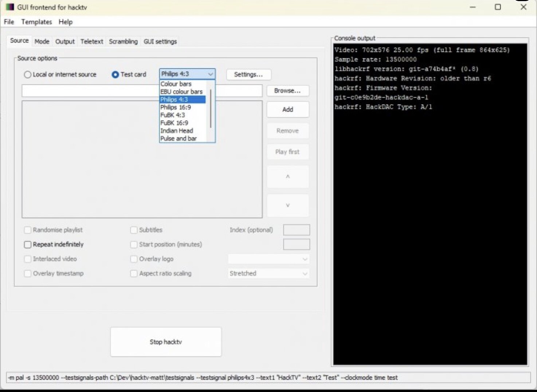The image size is (537, 392).
Task: Switch to the Teletext tab
Action: tap(92, 41)
